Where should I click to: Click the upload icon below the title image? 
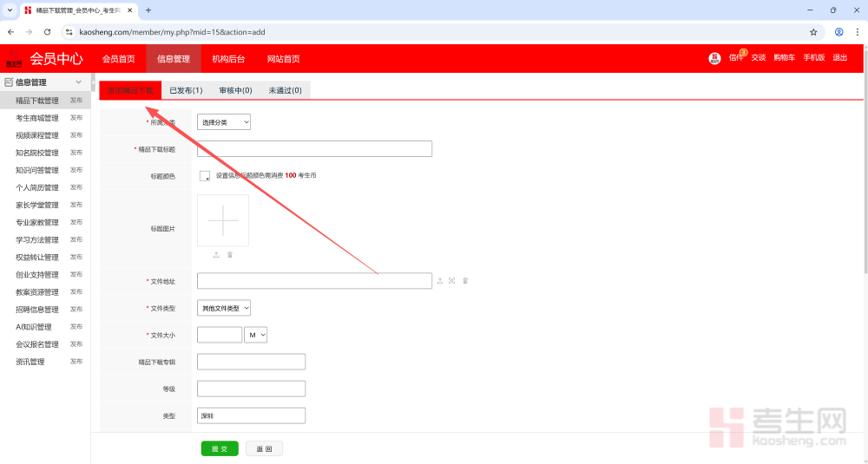coord(216,254)
